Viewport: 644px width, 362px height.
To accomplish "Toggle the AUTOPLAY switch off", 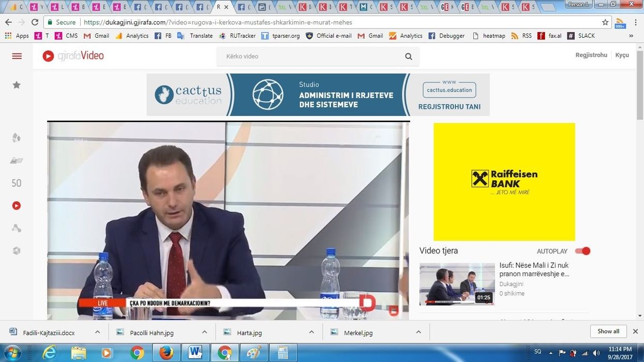I will click(582, 251).
